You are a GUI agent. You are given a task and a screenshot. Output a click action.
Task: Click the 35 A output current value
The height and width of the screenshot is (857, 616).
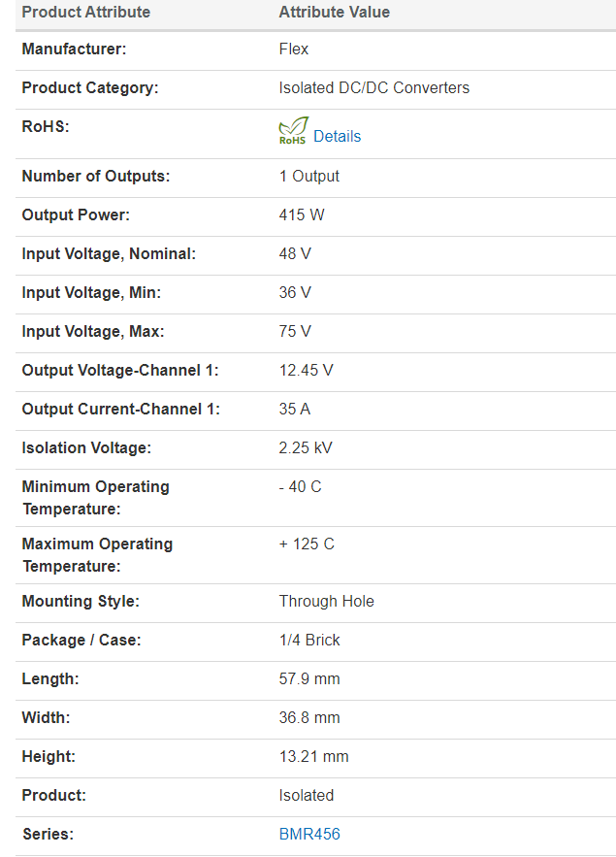tap(294, 409)
